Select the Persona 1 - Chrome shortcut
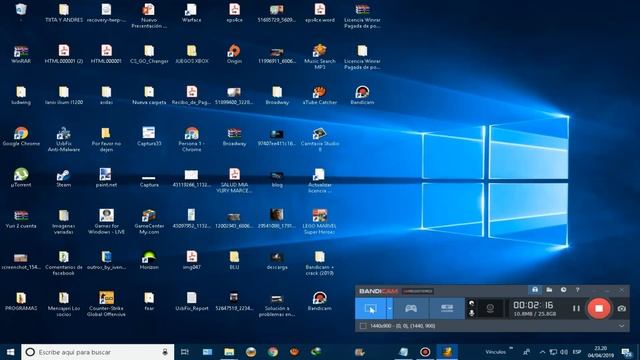The height and width of the screenshot is (360, 640). tap(191, 140)
